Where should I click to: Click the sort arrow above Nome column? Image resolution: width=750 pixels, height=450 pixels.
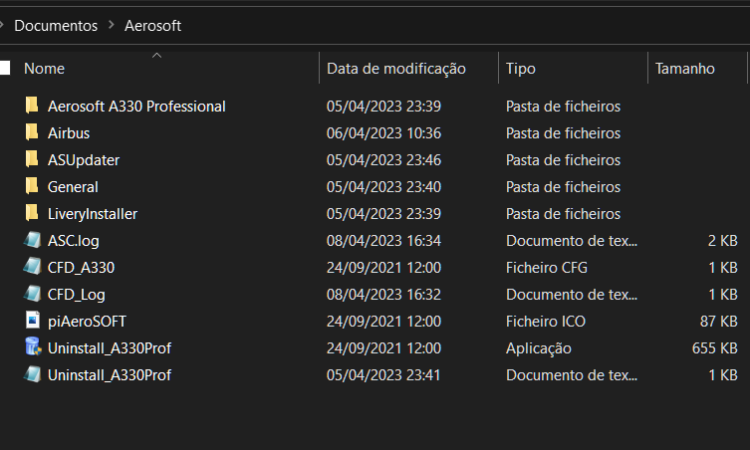click(156, 55)
